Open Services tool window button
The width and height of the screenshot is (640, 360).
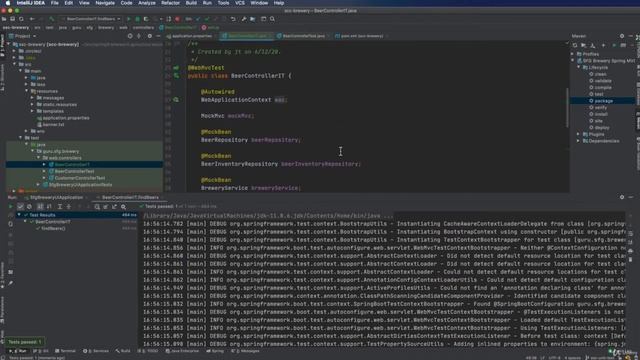[96, 351]
